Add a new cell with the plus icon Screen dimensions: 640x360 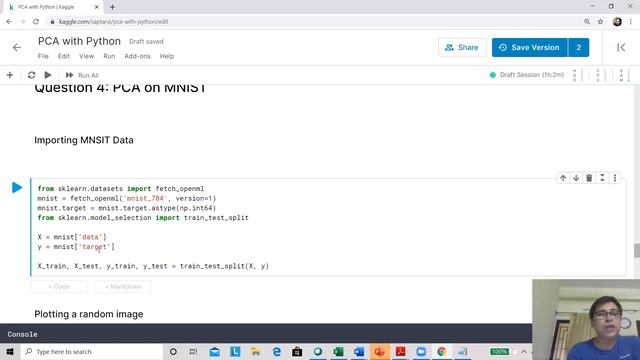pos(10,75)
